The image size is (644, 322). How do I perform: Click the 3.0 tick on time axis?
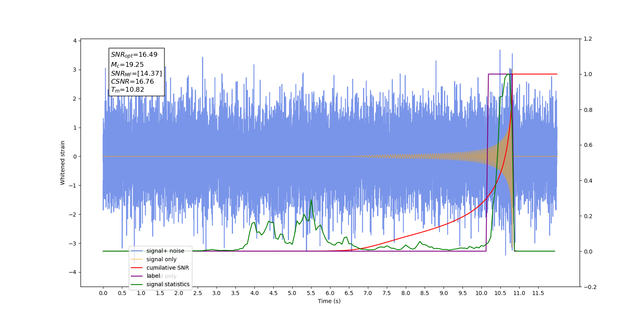(x=217, y=293)
